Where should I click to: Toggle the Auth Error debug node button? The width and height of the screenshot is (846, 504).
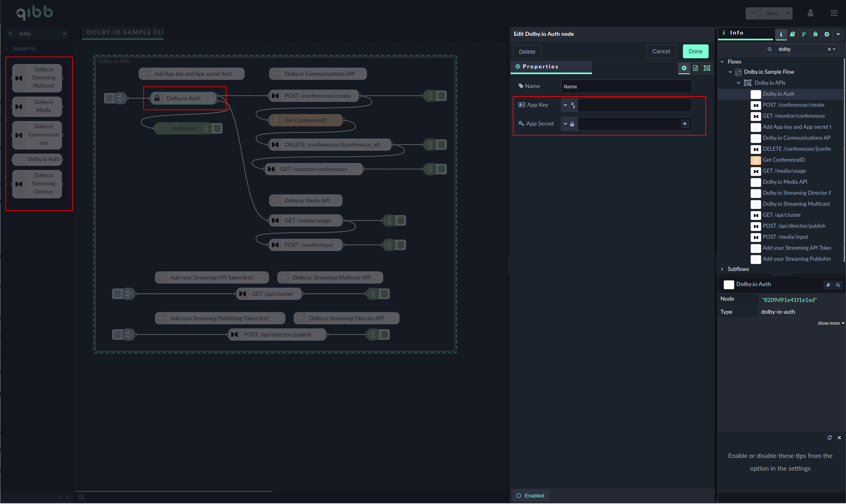point(218,128)
